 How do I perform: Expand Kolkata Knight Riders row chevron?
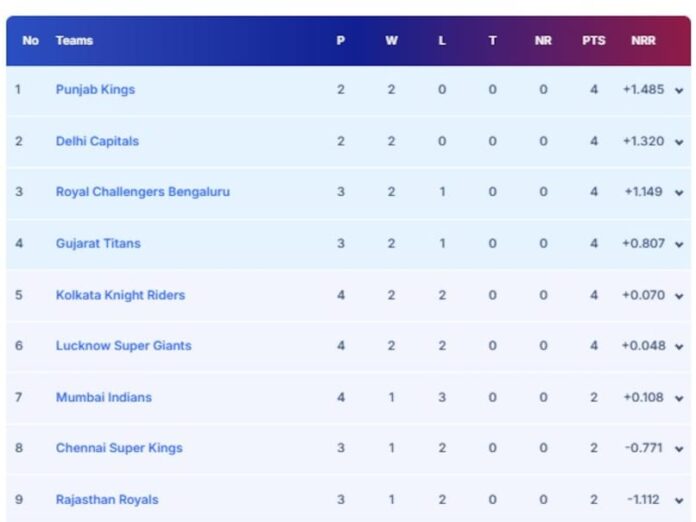click(x=679, y=296)
